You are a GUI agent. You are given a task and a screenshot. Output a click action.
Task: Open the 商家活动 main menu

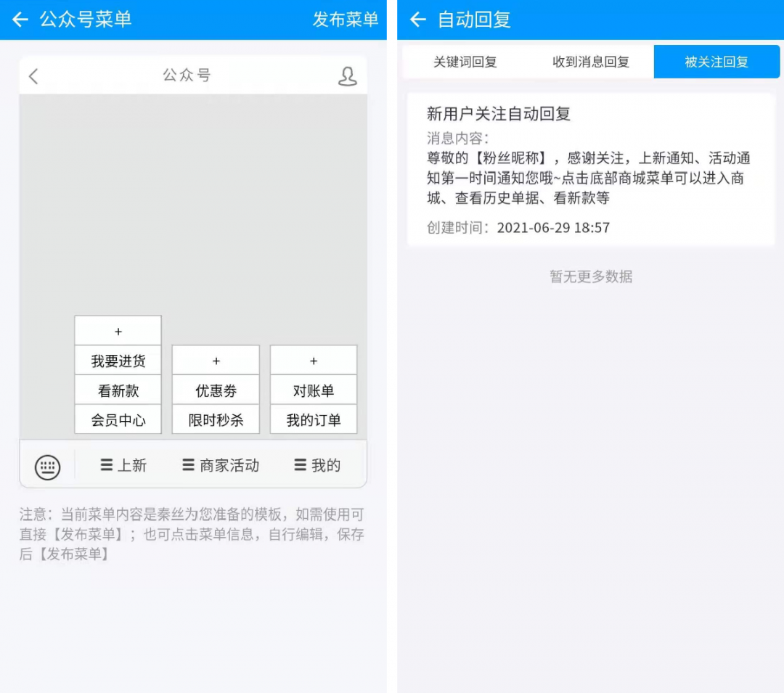pyautogui.click(x=221, y=465)
